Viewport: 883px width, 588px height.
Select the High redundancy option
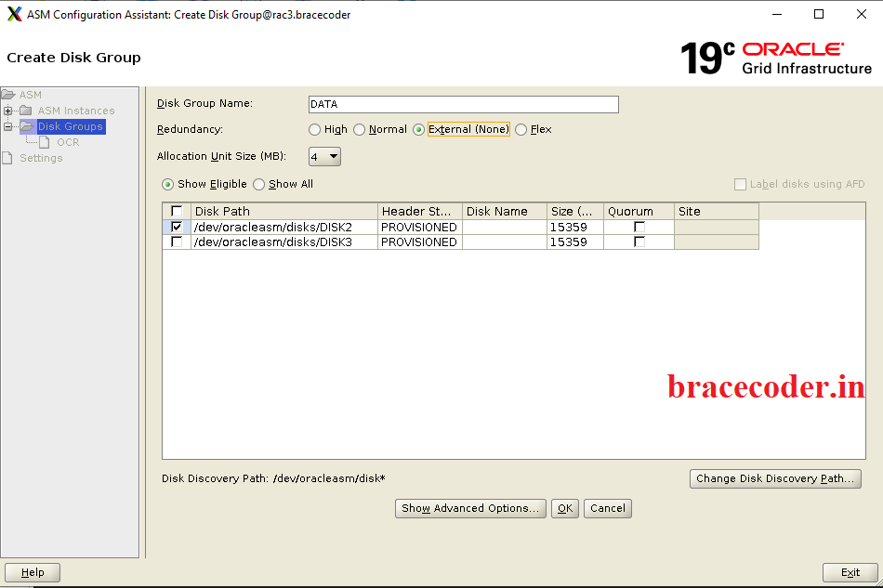(x=315, y=130)
